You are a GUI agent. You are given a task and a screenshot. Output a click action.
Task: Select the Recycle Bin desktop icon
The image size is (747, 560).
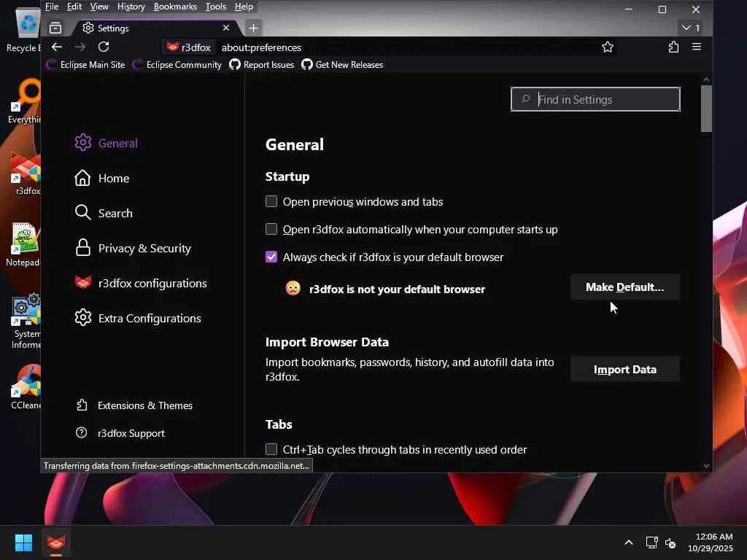24,29
